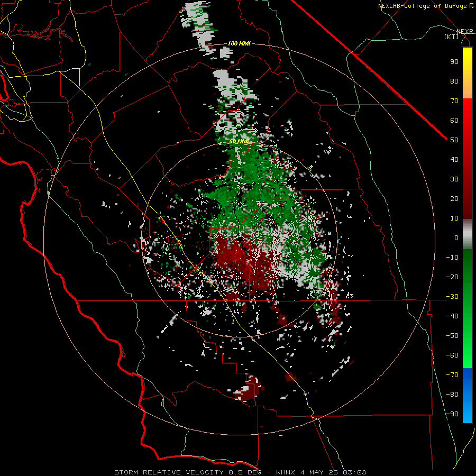Click the 60 value on the velocity scale
The image size is (476, 476).
pyautogui.click(x=454, y=120)
